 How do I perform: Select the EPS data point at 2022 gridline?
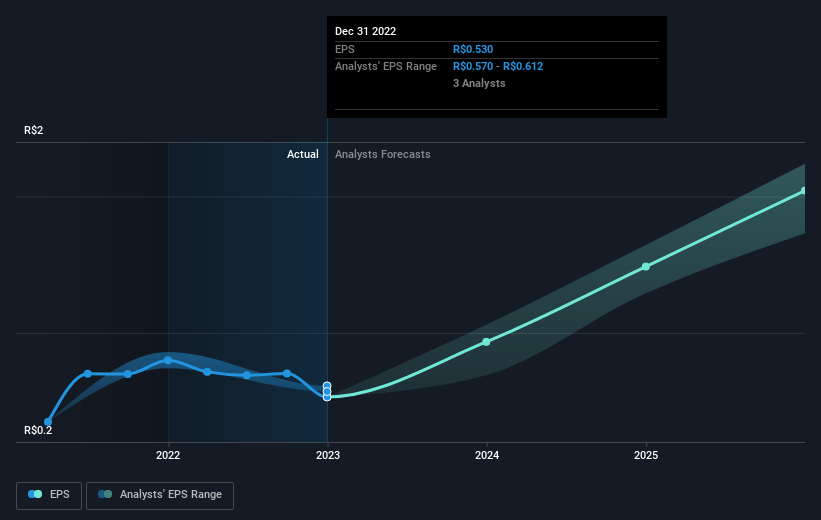[168, 360]
